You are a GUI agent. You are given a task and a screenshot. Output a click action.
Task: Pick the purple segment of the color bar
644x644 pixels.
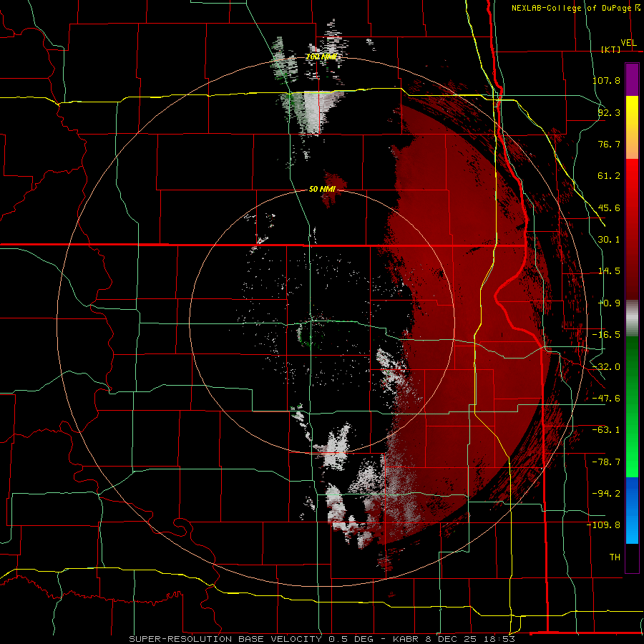pos(632,79)
